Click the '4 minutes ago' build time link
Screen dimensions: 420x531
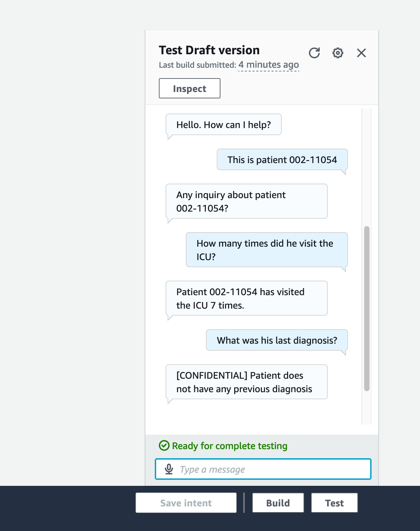tap(269, 65)
